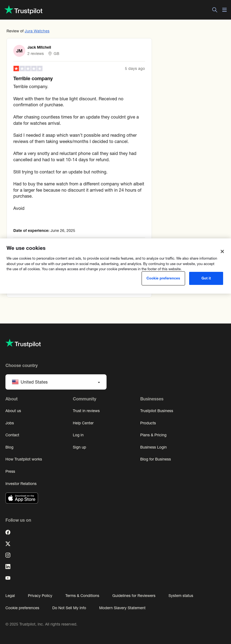Open Do Not Sell My Info link
The height and width of the screenshot is (644, 231).
click(x=69, y=608)
